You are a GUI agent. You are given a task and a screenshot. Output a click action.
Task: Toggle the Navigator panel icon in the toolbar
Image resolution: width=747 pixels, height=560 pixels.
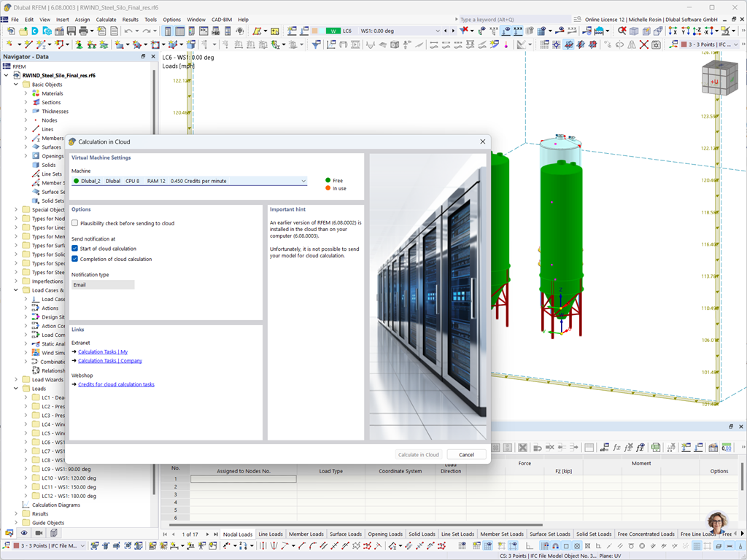(x=168, y=31)
